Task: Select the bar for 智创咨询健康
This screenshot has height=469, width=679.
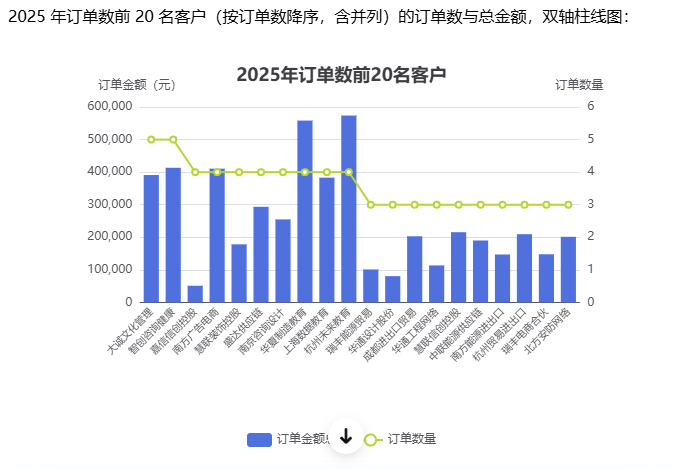Action: point(173,235)
